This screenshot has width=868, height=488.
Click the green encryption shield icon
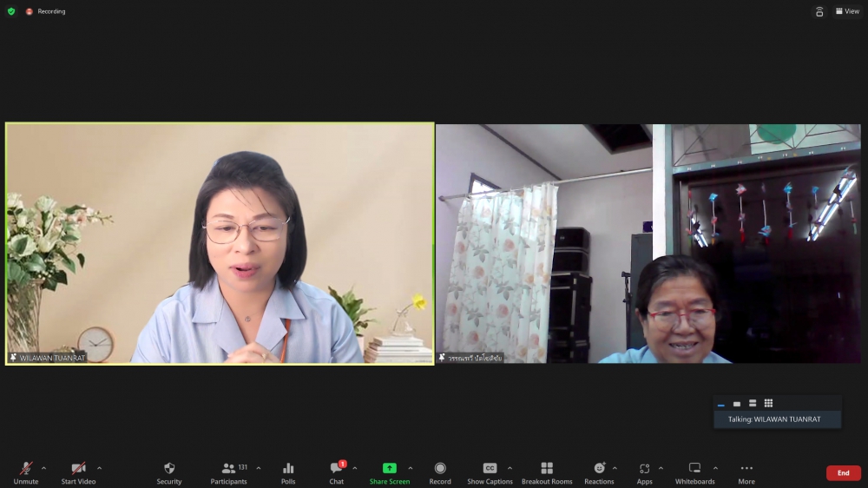(x=11, y=11)
